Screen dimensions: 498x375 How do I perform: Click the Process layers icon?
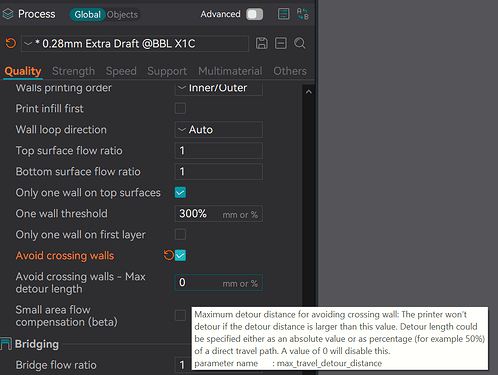pyautogui.click(x=8, y=14)
